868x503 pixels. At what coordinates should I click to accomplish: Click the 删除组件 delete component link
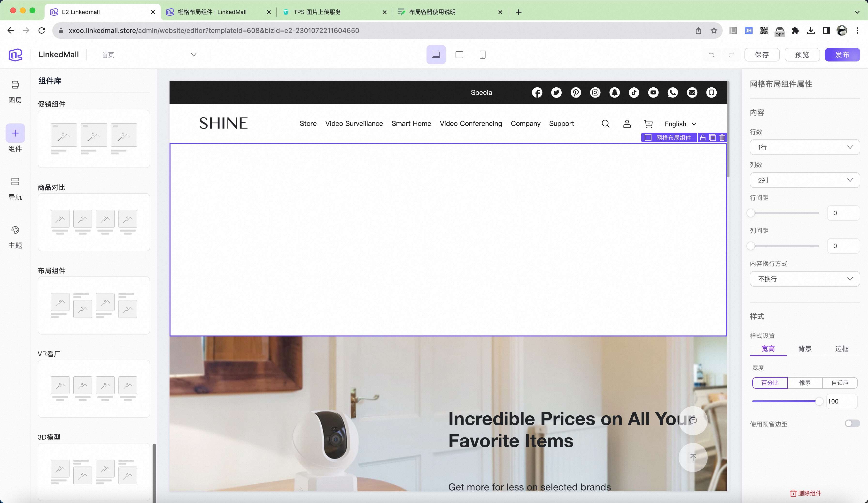pos(805,493)
